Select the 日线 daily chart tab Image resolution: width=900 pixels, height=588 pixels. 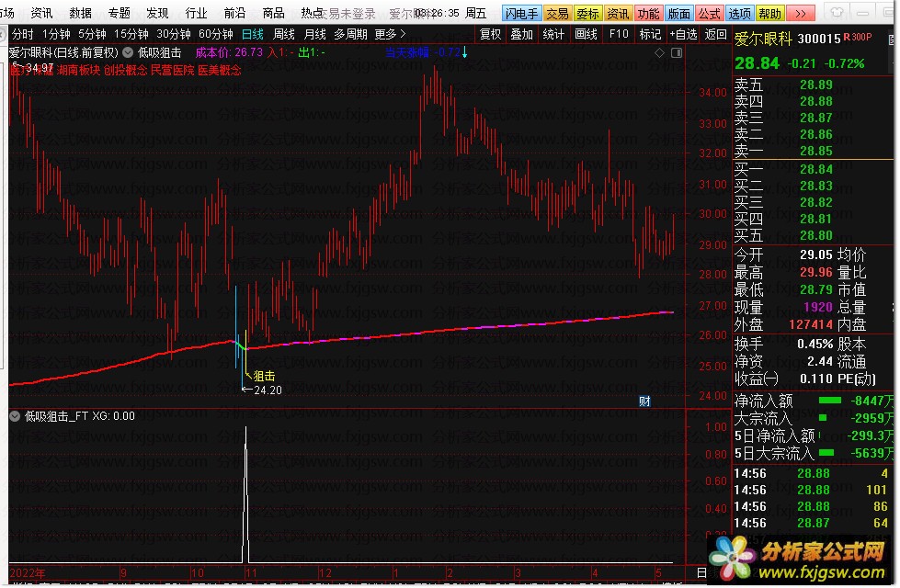(x=253, y=34)
